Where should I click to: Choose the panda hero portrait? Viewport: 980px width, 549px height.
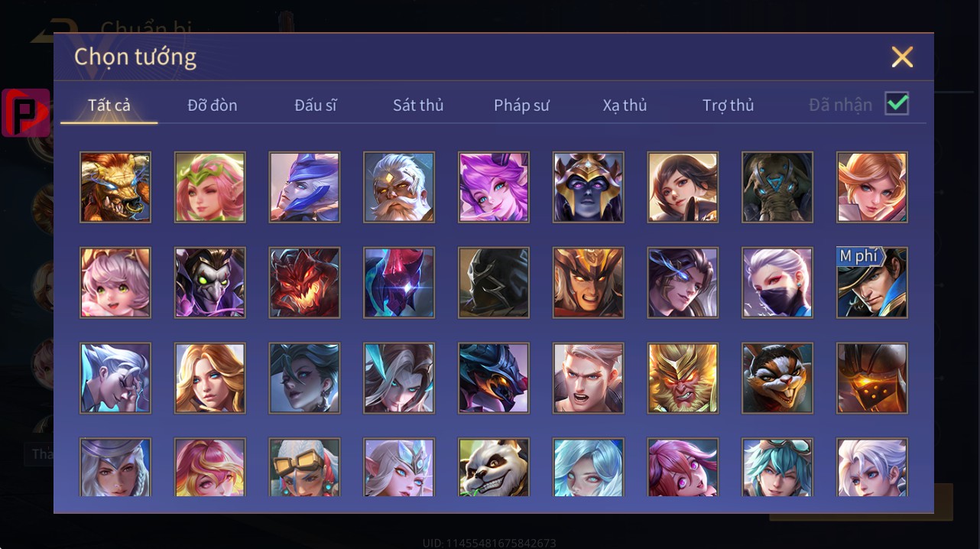[x=494, y=467]
